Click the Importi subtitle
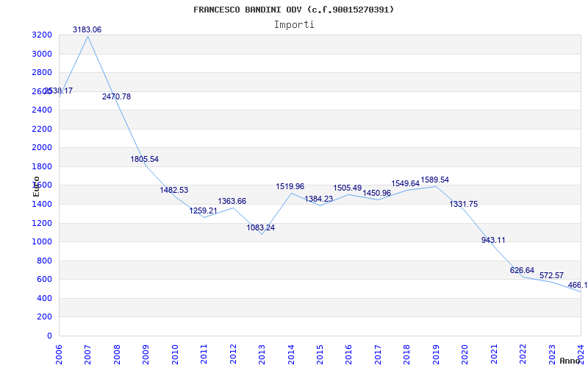 (x=294, y=25)
